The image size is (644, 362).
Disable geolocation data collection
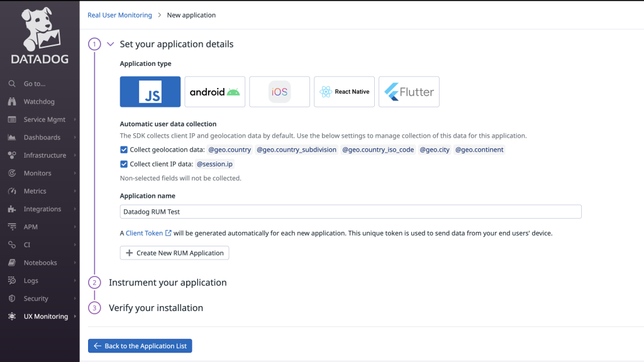pyautogui.click(x=124, y=150)
